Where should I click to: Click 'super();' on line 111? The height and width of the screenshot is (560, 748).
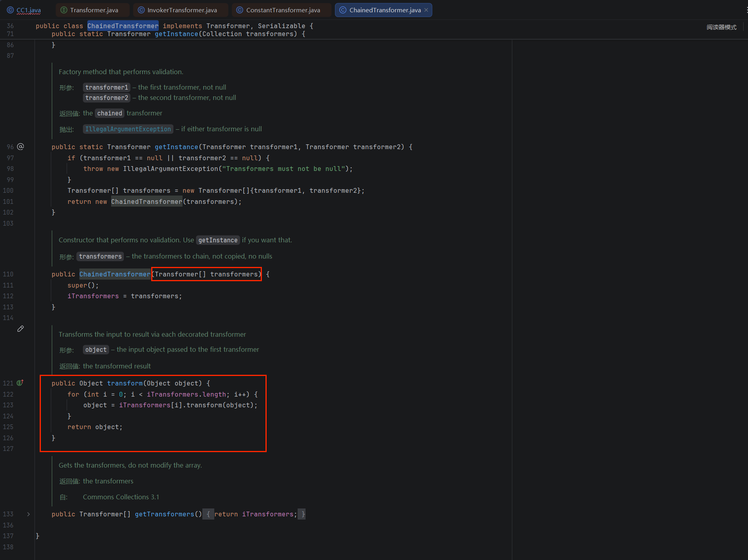click(83, 285)
